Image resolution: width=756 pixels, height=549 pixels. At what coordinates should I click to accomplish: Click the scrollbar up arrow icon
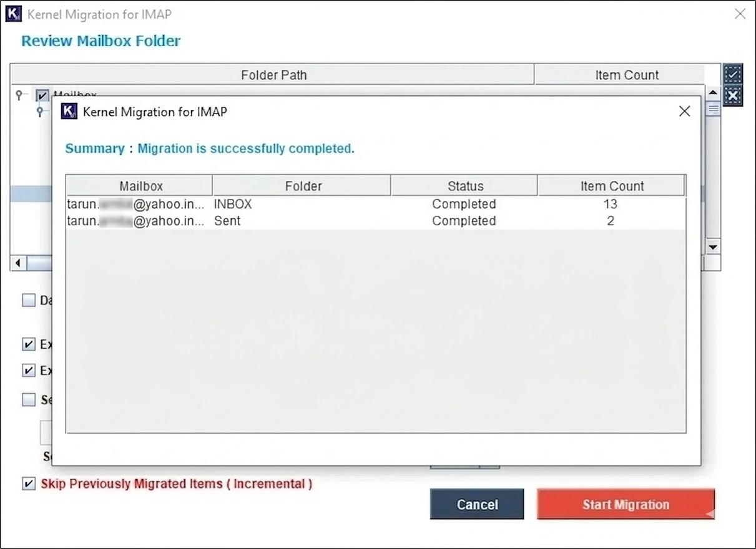tap(712, 91)
